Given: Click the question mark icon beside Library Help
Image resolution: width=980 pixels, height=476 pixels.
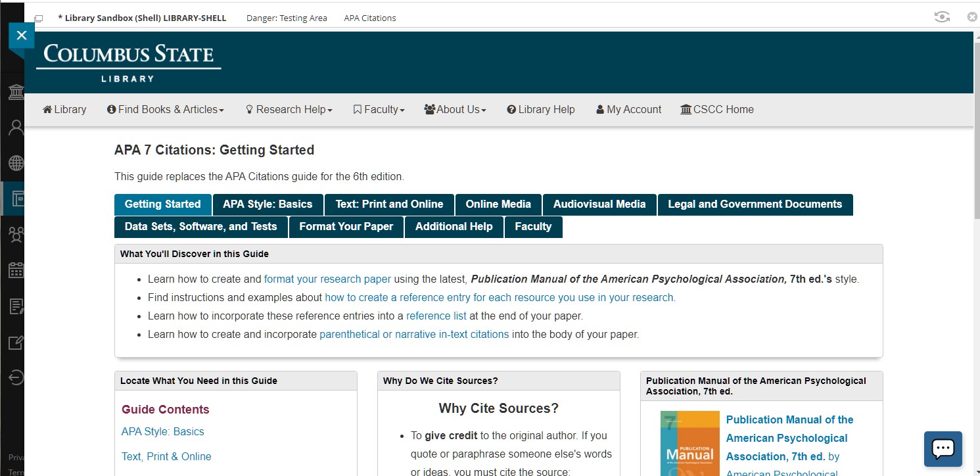Looking at the screenshot, I should click(511, 110).
